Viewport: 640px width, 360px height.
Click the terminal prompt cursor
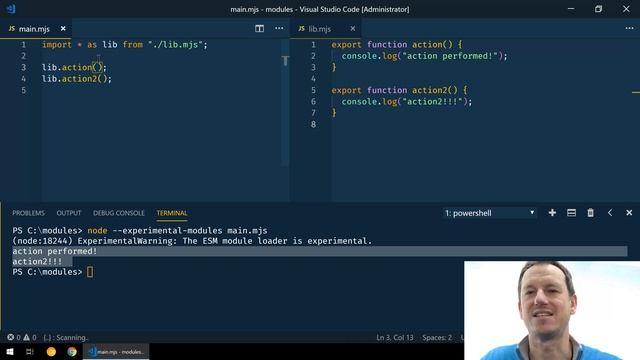pos(90,272)
